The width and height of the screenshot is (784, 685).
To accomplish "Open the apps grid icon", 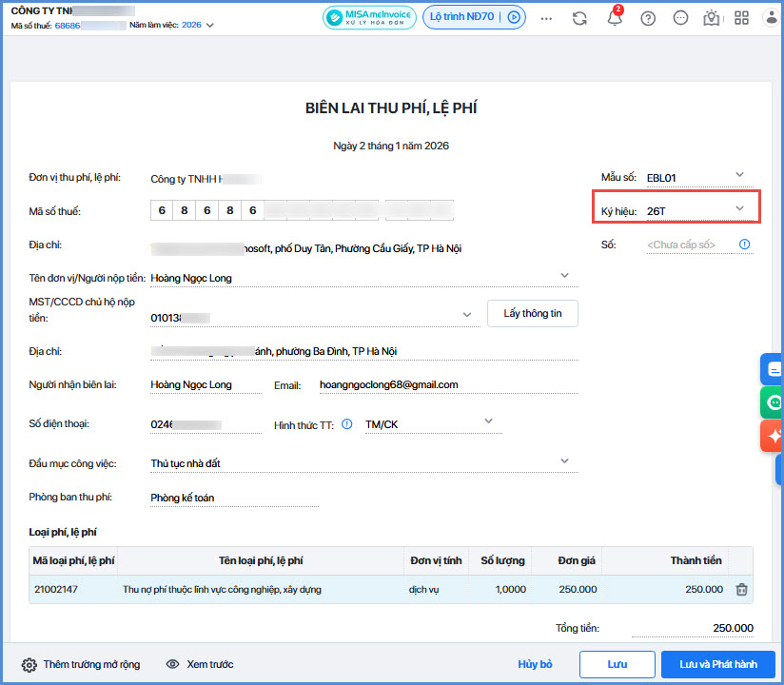I will [x=741, y=18].
